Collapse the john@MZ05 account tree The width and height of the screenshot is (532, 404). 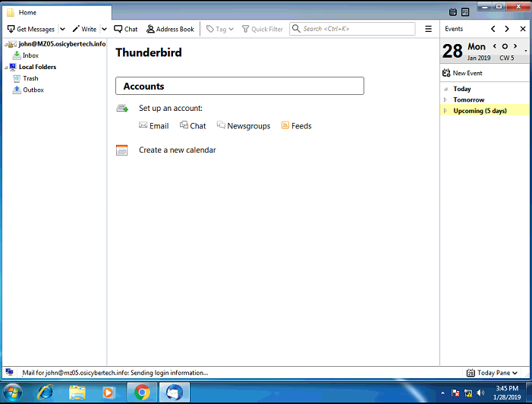[x=6, y=45]
